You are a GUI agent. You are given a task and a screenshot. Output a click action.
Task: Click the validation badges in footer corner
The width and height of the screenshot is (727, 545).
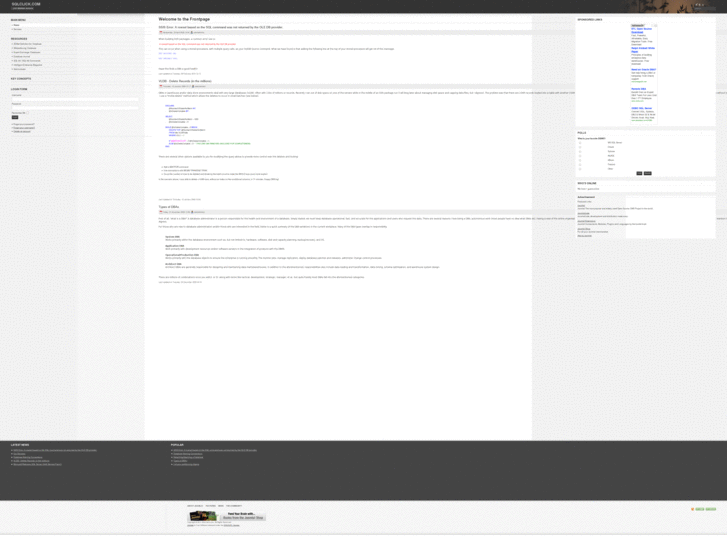pos(704,509)
